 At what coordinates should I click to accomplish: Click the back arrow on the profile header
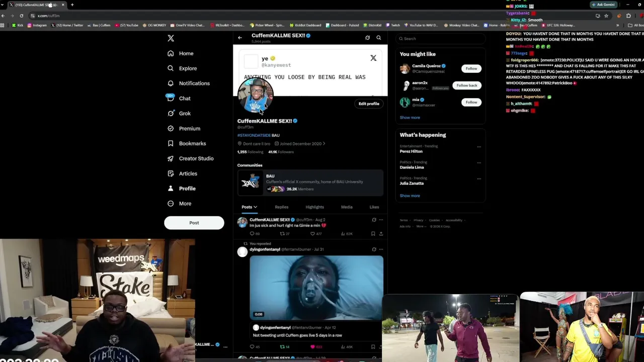tap(240, 38)
